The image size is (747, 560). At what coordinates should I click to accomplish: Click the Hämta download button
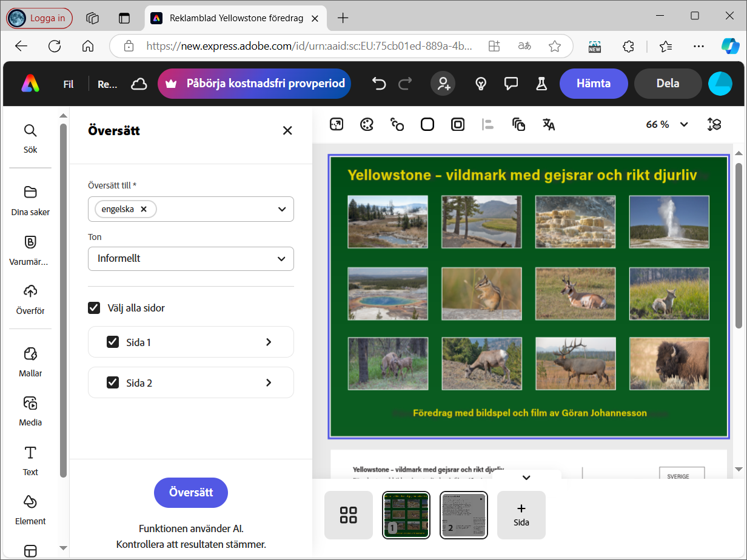[x=593, y=84]
